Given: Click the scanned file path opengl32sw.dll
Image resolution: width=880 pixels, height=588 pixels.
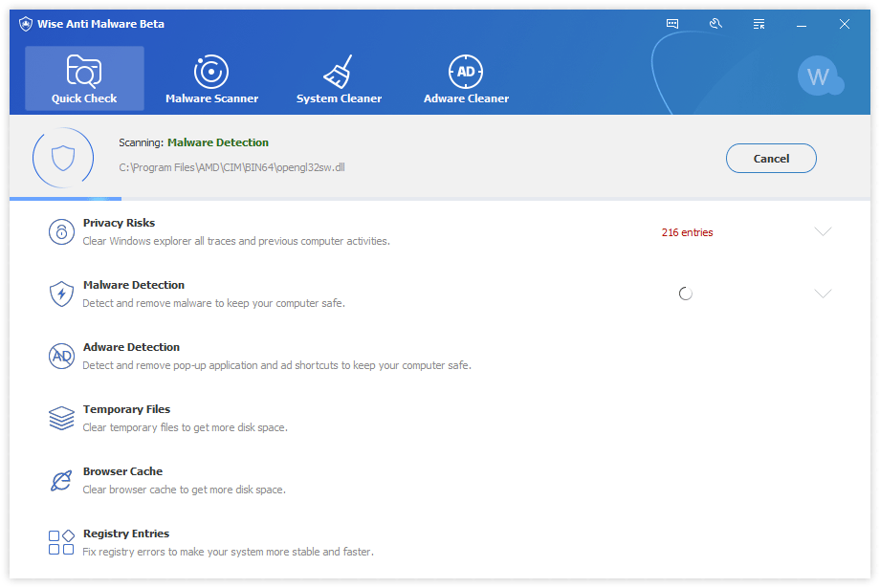Looking at the screenshot, I should [x=231, y=167].
